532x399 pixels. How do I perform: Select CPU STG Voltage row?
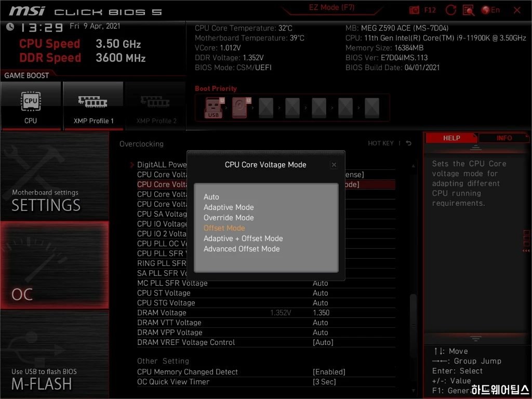coord(266,303)
